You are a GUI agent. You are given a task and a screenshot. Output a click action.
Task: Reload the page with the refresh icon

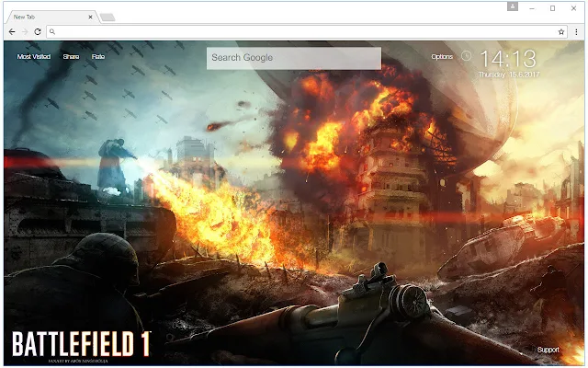click(x=38, y=32)
